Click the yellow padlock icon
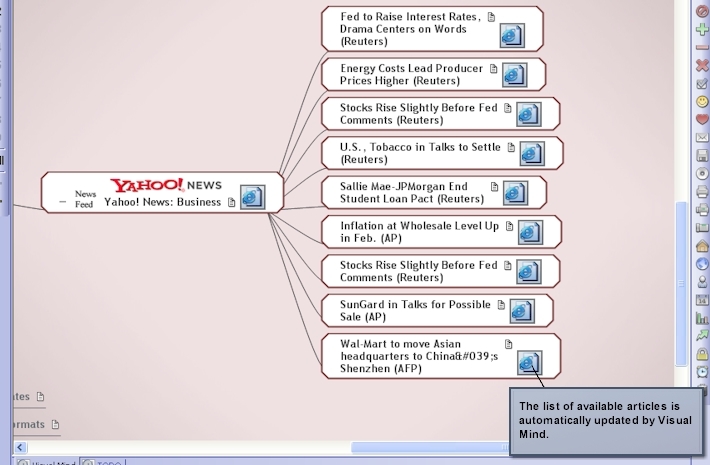Screen dimensions: 710x465 702,354
